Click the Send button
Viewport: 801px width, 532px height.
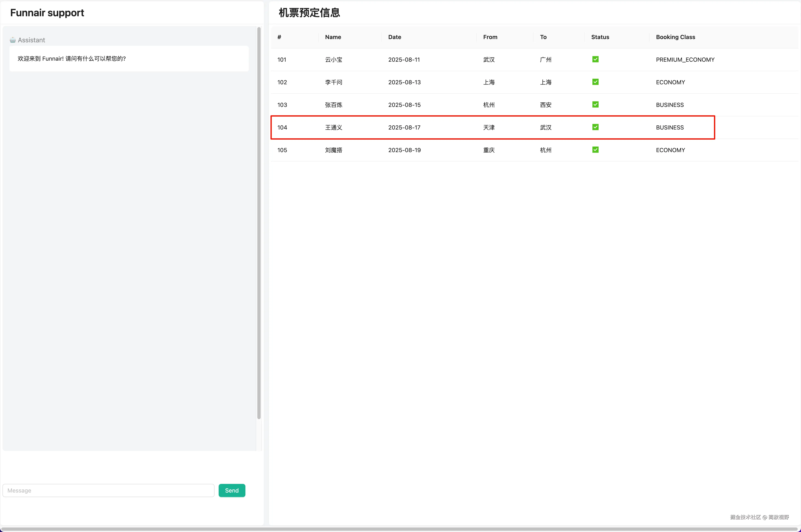click(232, 490)
